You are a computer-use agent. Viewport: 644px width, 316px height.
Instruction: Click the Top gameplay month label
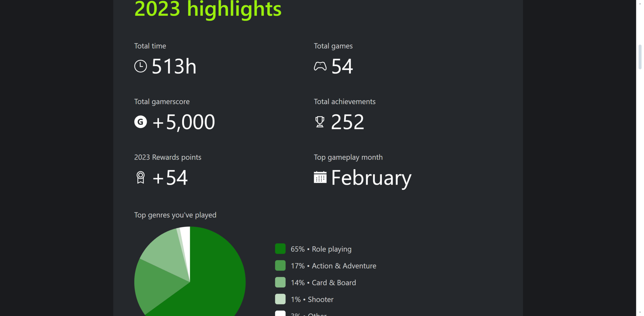point(348,157)
